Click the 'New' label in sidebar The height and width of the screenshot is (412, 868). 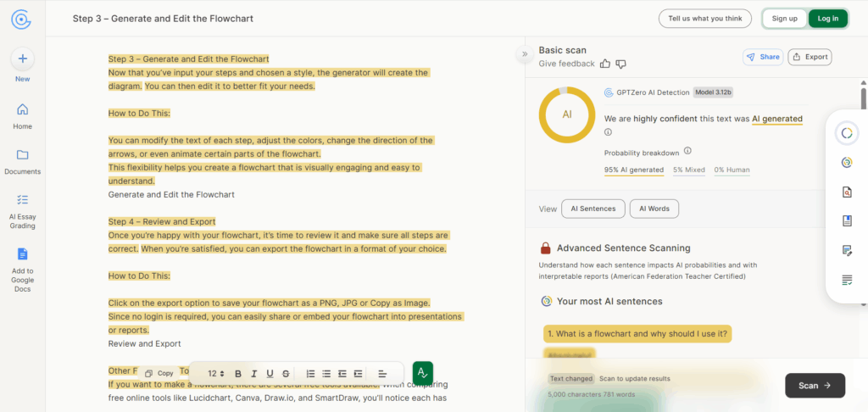[23, 79]
